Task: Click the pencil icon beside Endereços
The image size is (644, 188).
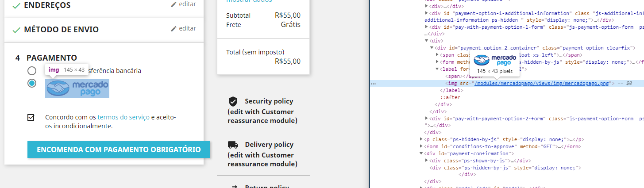Action: [174, 4]
